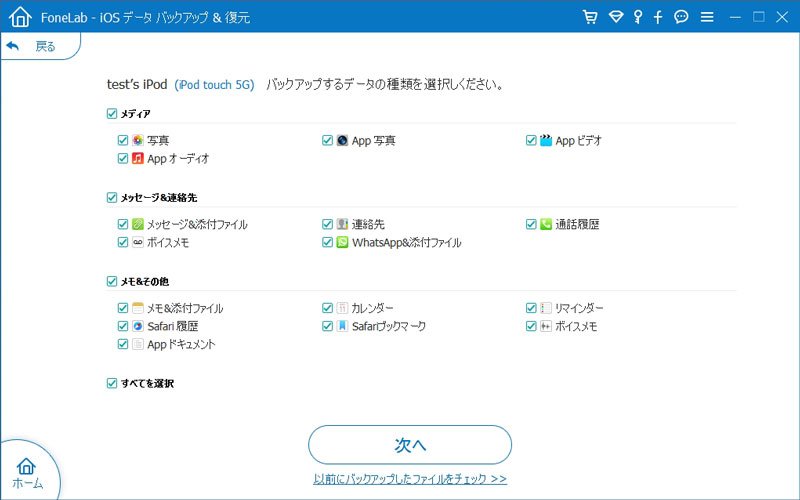The image size is (800, 500).
Task: Maximize the FoneLab window
Action: [759, 17]
